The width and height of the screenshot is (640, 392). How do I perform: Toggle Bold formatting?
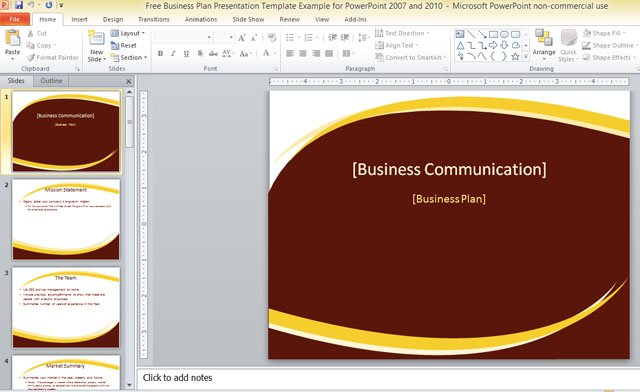tap(160, 53)
